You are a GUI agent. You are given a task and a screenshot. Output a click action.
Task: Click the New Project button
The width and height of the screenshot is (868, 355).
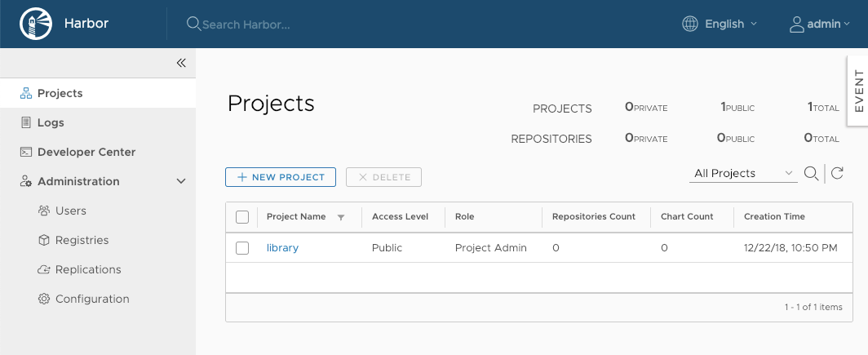tap(281, 177)
